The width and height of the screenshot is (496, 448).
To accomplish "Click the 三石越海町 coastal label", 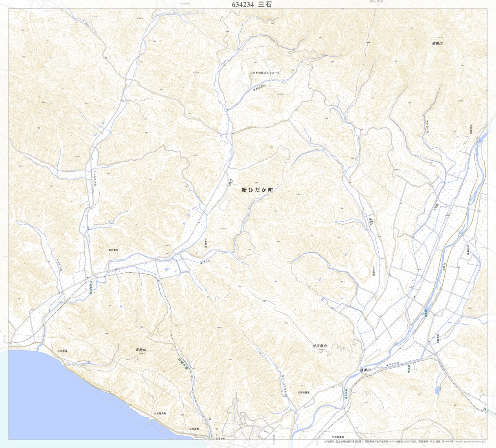I will click(x=160, y=413).
